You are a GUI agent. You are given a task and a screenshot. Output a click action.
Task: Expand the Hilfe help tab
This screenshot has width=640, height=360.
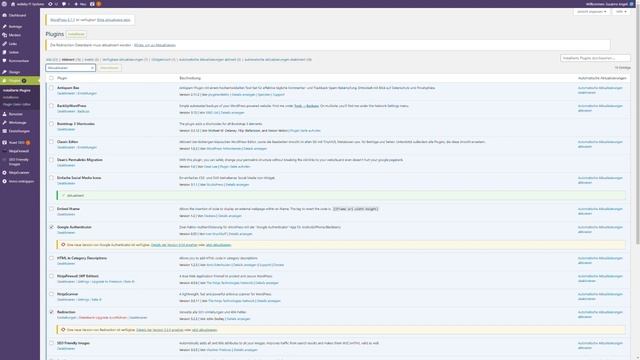(621, 12)
